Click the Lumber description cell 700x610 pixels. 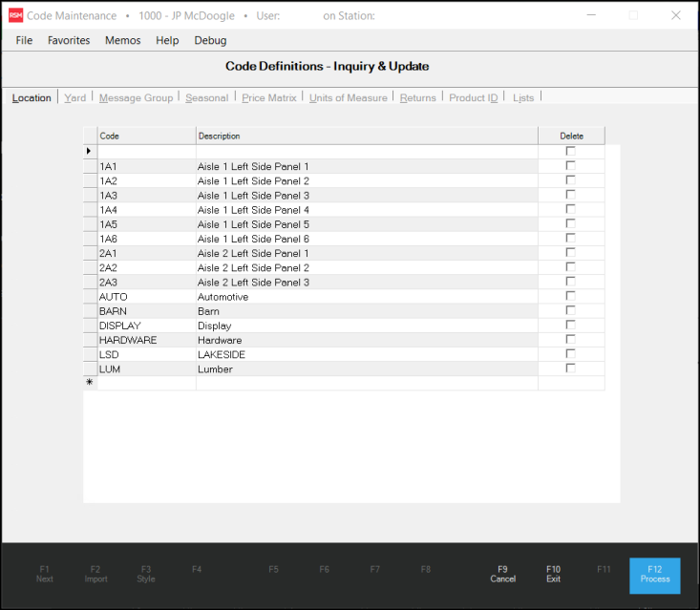click(367, 369)
